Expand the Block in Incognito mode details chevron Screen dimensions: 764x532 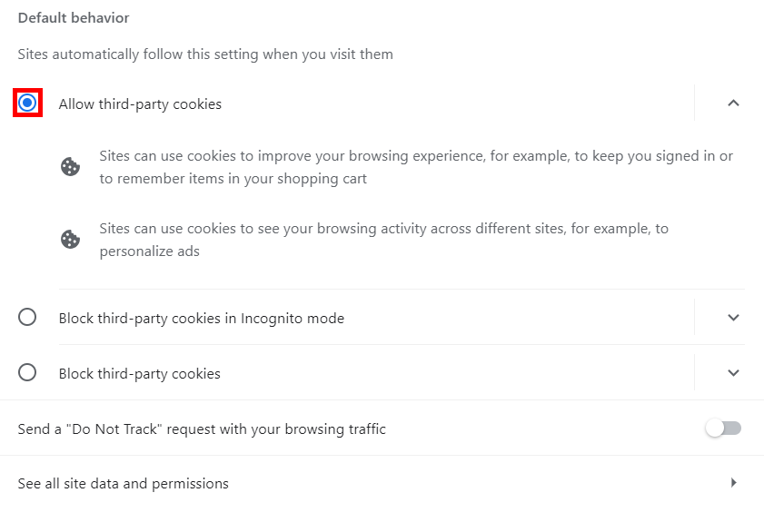[x=733, y=318]
